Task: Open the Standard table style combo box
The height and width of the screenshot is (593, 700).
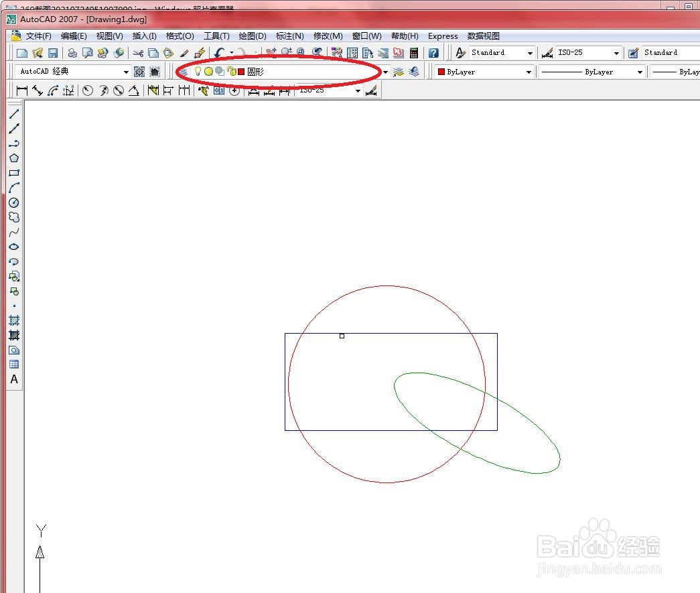Action: (x=671, y=53)
